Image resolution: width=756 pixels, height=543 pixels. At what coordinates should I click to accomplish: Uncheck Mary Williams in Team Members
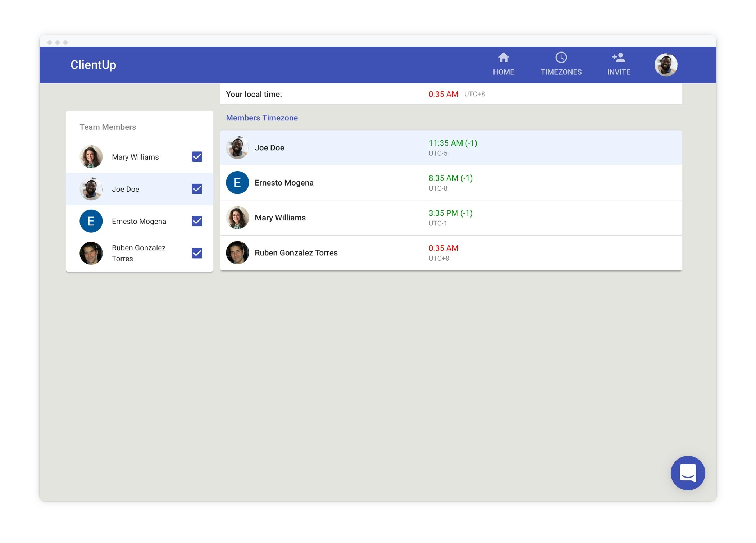(x=196, y=157)
